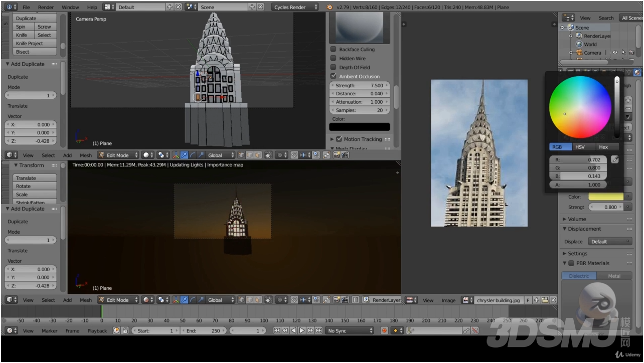Click inside the color wheel
644x363 pixels.
pos(580,107)
